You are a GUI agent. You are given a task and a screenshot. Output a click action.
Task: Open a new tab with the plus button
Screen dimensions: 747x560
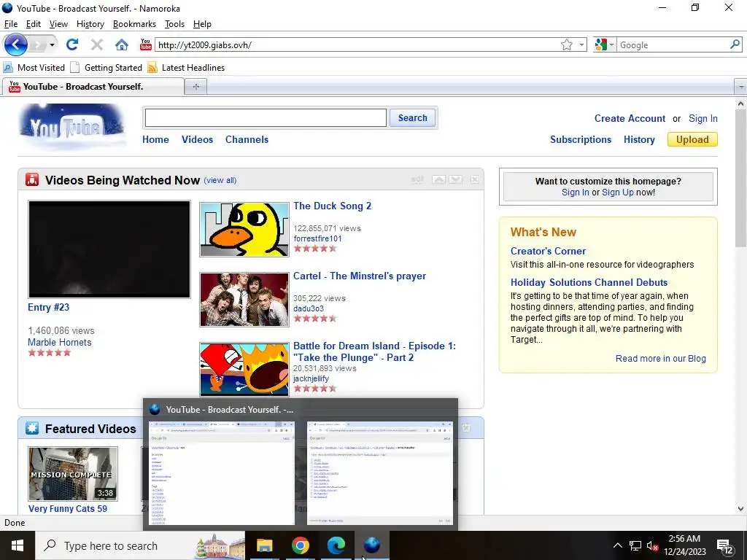pos(196,87)
